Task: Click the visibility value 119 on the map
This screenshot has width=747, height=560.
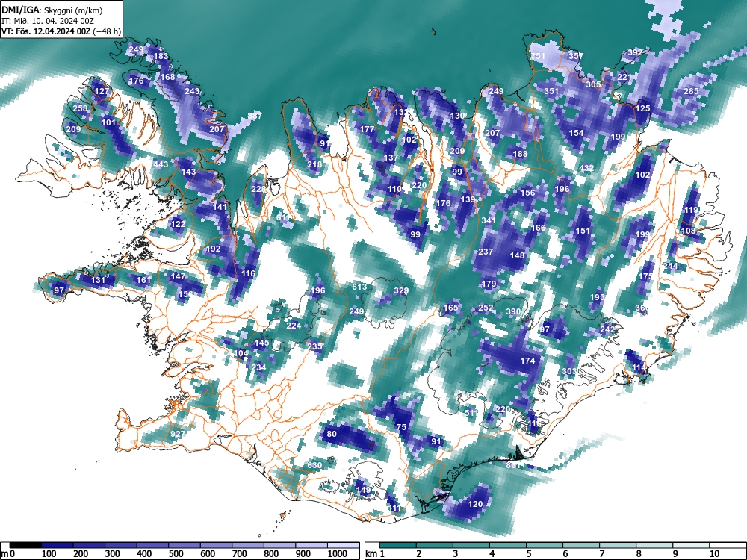Action: pos(691,210)
